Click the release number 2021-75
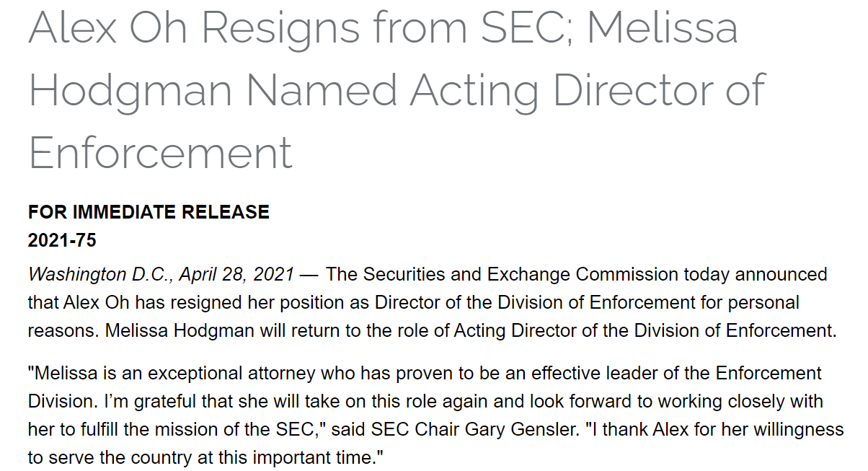This screenshot has width=868, height=471. click(62, 240)
